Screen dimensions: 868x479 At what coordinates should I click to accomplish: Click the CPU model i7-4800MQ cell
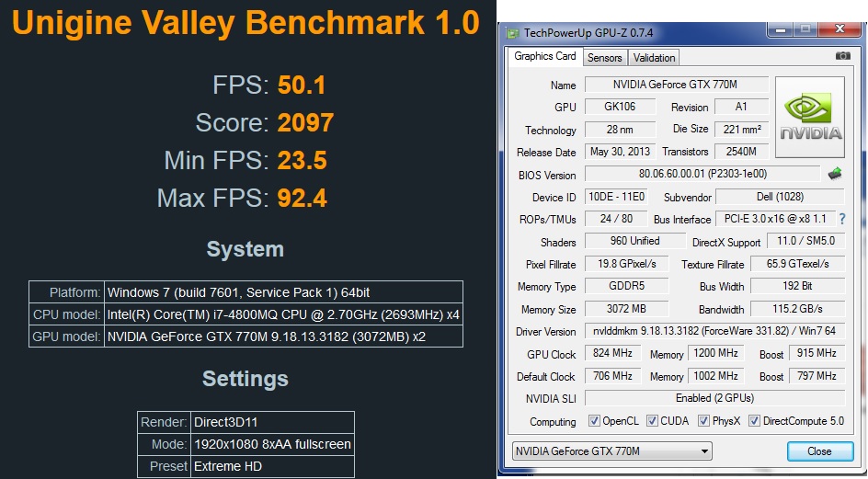point(283,314)
